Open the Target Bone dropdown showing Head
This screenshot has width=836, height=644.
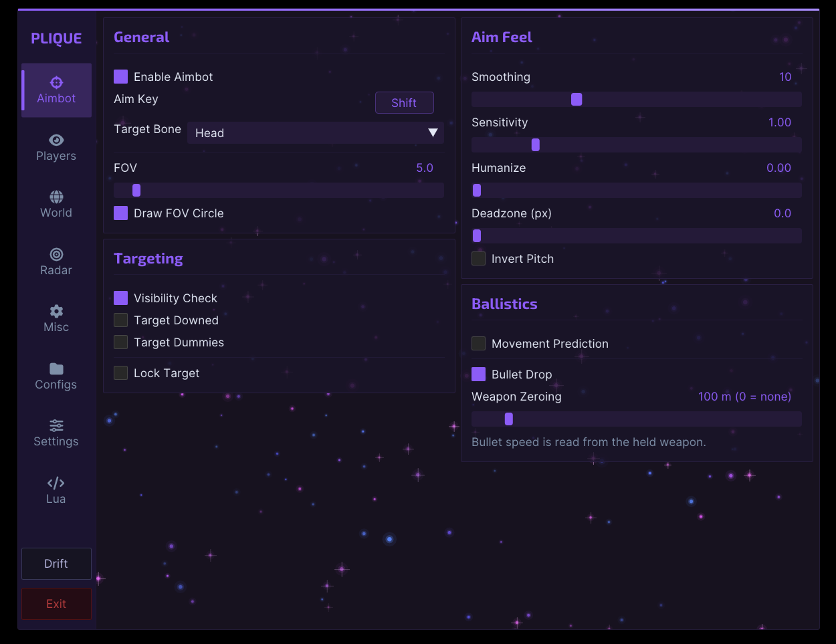[x=316, y=132]
